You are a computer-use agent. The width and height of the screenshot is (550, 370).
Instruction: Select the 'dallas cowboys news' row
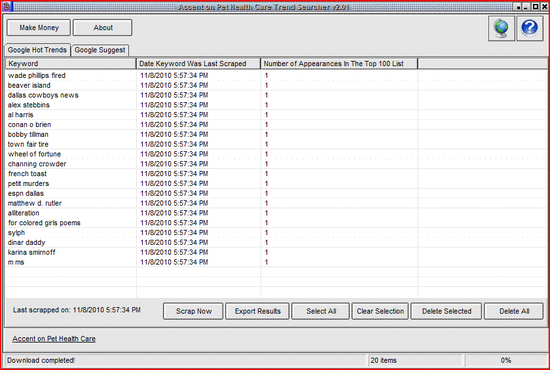click(276, 95)
